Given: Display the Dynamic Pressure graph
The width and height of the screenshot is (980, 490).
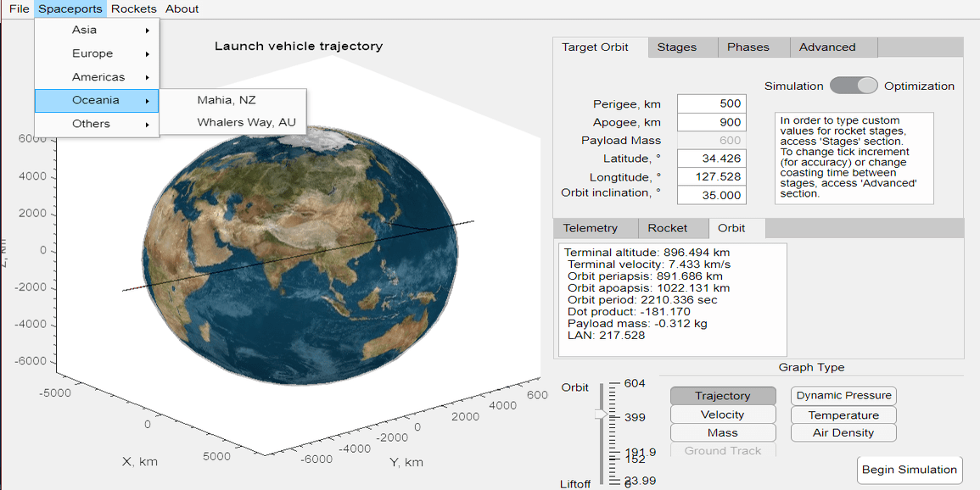Looking at the screenshot, I should click(x=843, y=395).
